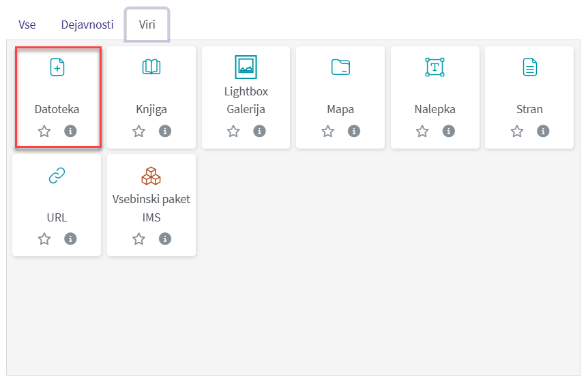588x383 pixels.
Task: Mark Mapa as starred favourite
Action: coord(328,131)
